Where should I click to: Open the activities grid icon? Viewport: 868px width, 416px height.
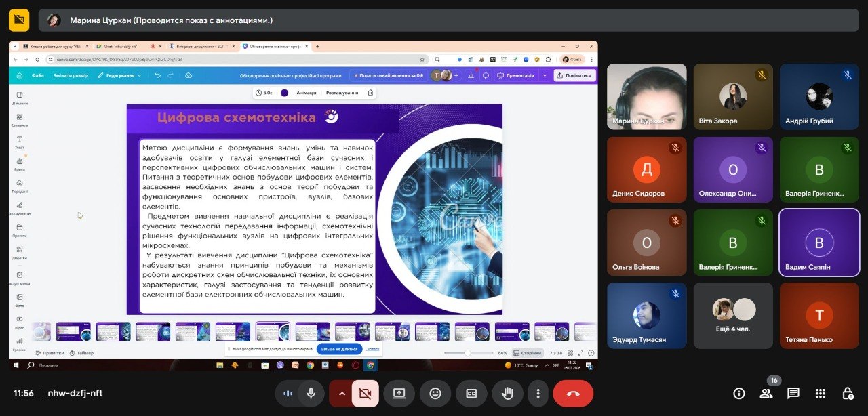[x=820, y=393]
